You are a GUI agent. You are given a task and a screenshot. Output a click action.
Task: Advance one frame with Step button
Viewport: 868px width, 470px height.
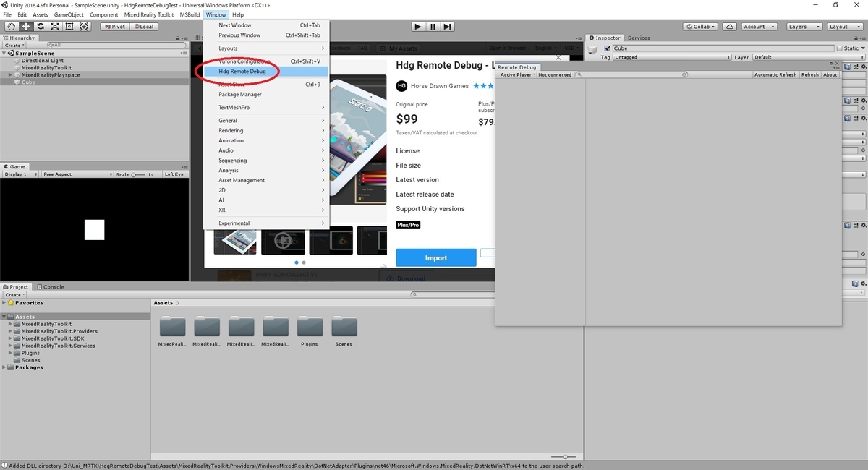448,27
